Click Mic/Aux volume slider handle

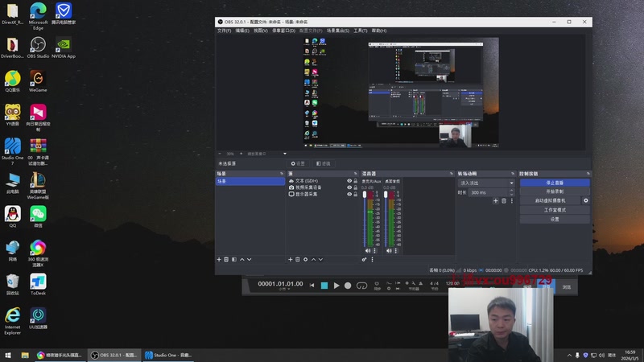click(365, 195)
